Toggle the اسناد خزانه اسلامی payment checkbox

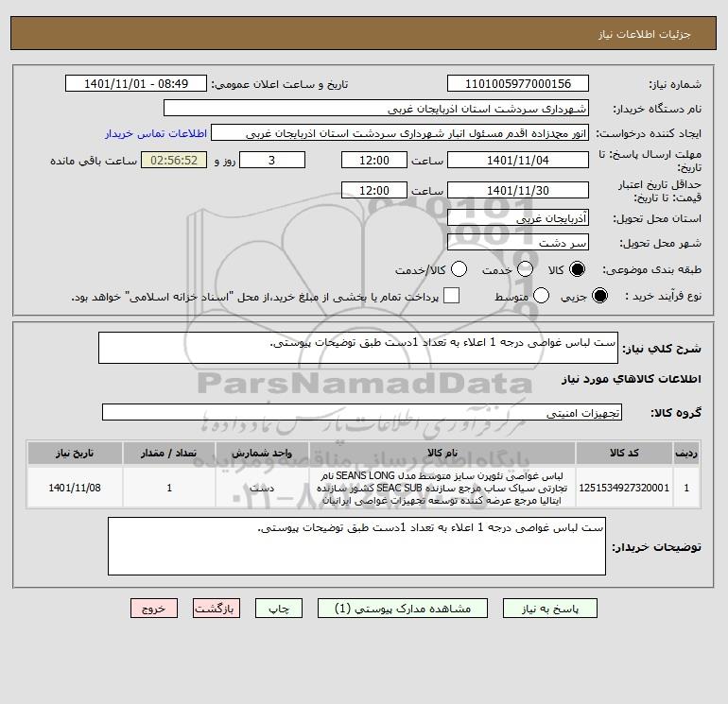pyautogui.click(x=451, y=296)
